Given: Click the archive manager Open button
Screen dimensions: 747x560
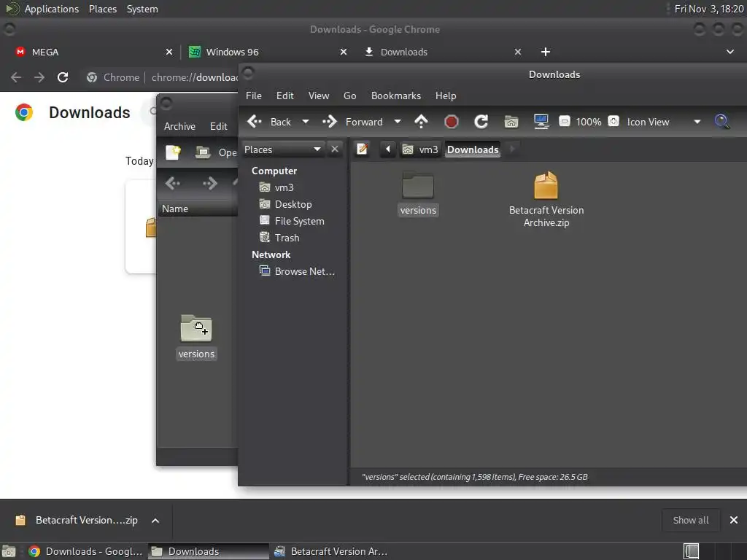Looking at the screenshot, I should pyautogui.click(x=216, y=152).
